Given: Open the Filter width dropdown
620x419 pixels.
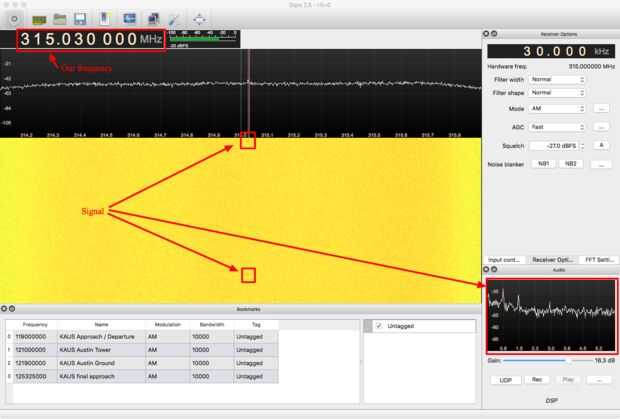Looking at the screenshot, I should (557, 79).
